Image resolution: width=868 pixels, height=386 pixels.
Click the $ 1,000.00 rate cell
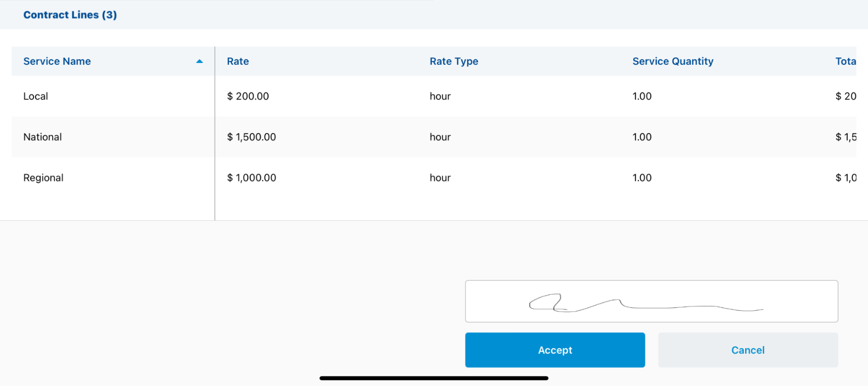point(251,178)
